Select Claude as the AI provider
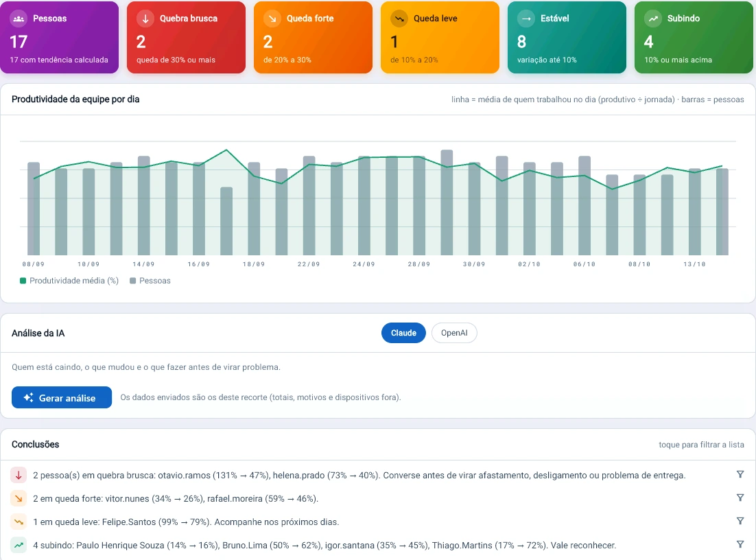Viewport: 756px width, 560px height. click(403, 333)
